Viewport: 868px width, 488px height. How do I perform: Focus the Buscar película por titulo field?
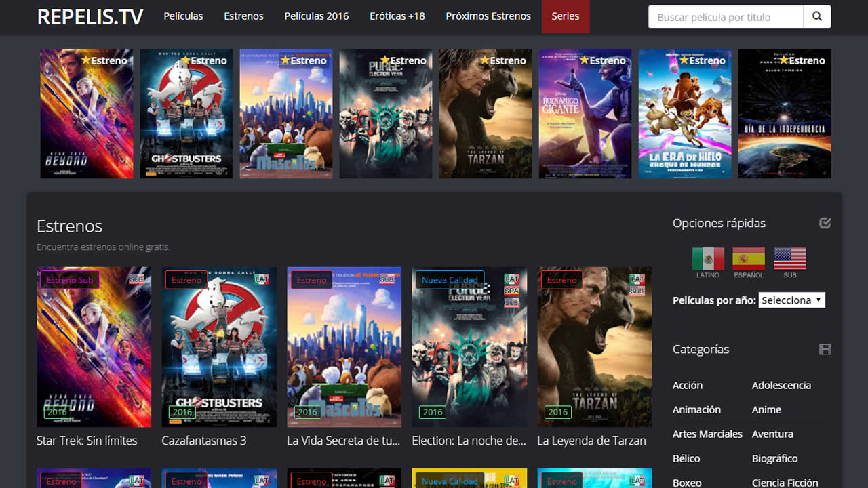point(726,17)
